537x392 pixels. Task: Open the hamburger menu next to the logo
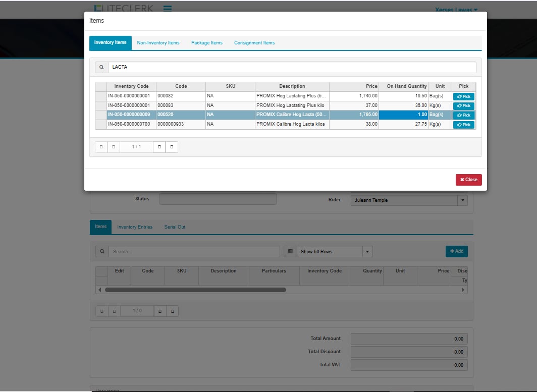[x=168, y=8]
